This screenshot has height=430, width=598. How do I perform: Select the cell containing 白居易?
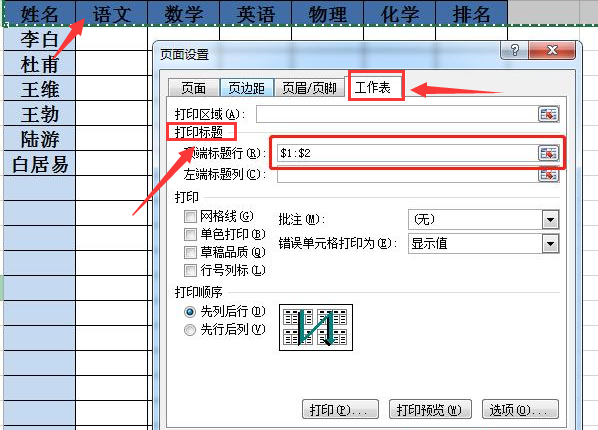coord(39,163)
